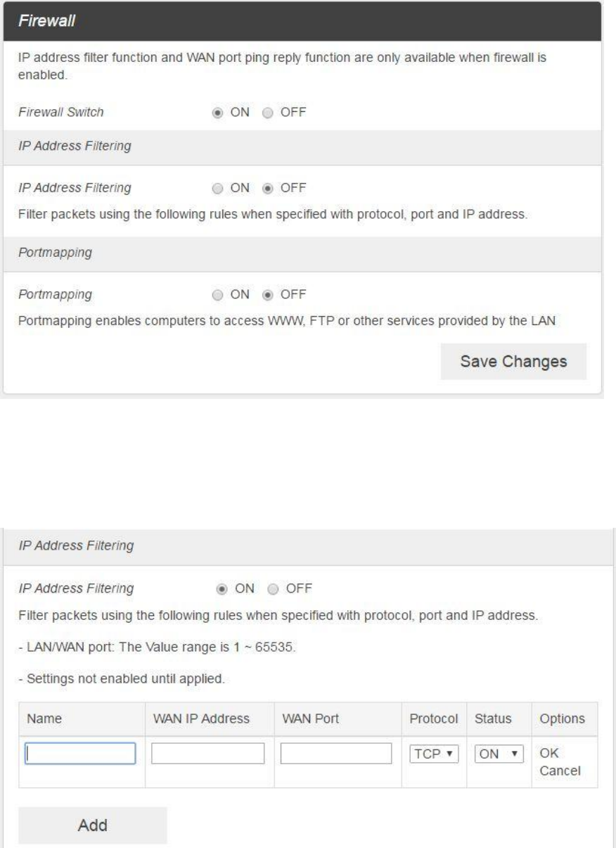Select the WAN Port input field
The width and height of the screenshot is (616, 848).
[336, 754]
